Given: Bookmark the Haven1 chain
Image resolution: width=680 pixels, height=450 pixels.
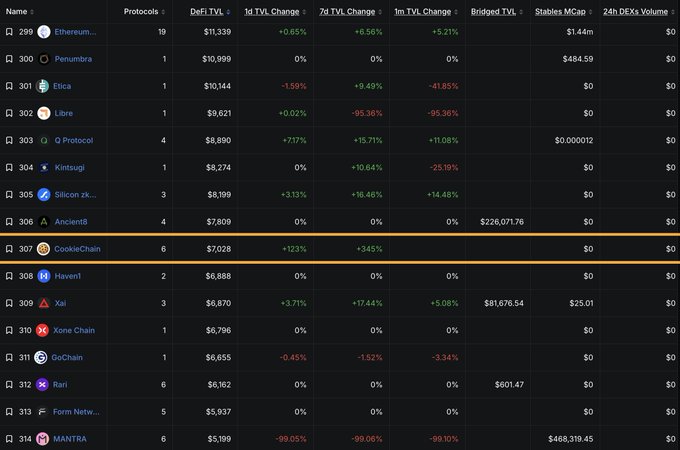Looking at the screenshot, I should pyautogui.click(x=9, y=276).
